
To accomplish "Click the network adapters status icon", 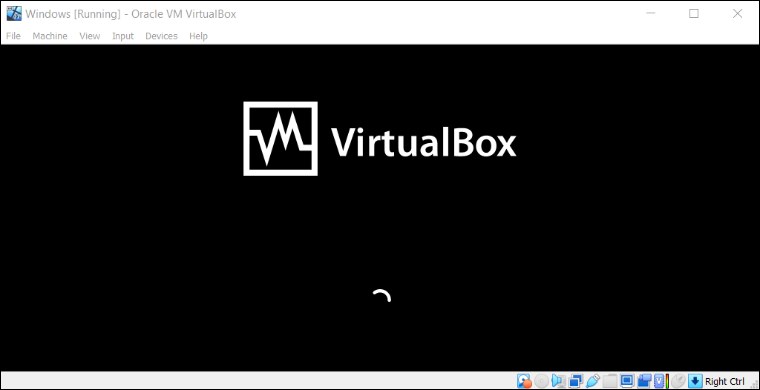I will 575,381.
